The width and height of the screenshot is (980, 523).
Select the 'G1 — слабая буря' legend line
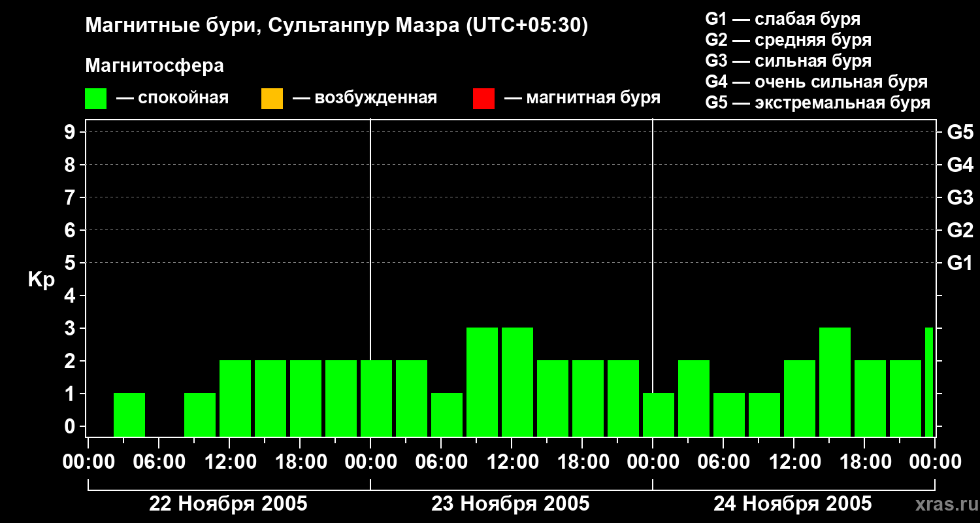783,19
